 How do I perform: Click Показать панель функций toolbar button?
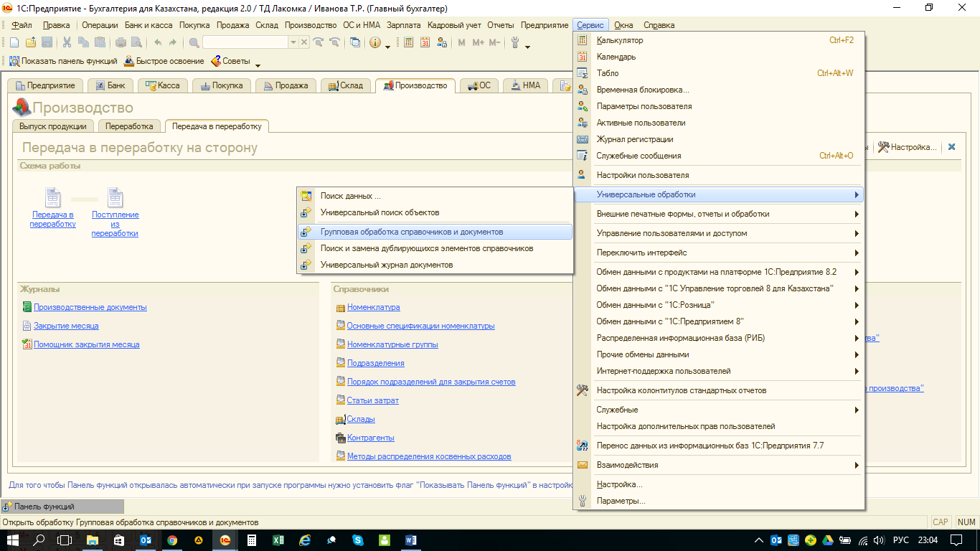(62, 61)
